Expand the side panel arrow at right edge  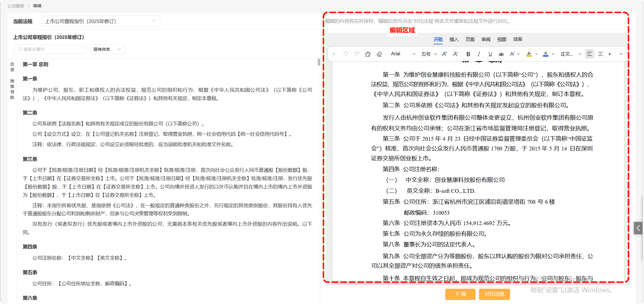click(x=638, y=228)
